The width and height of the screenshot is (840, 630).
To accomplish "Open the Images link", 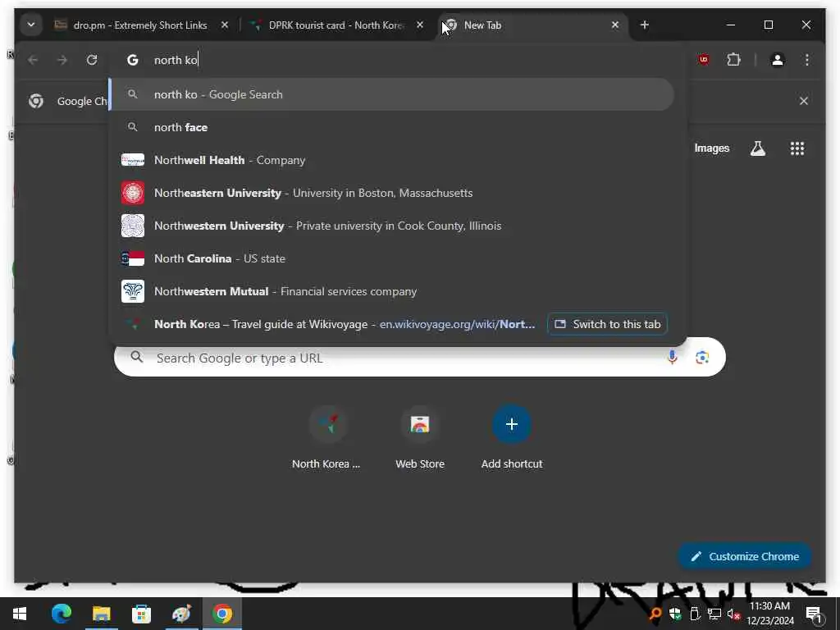I will pyautogui.click(x=711, y=148).
